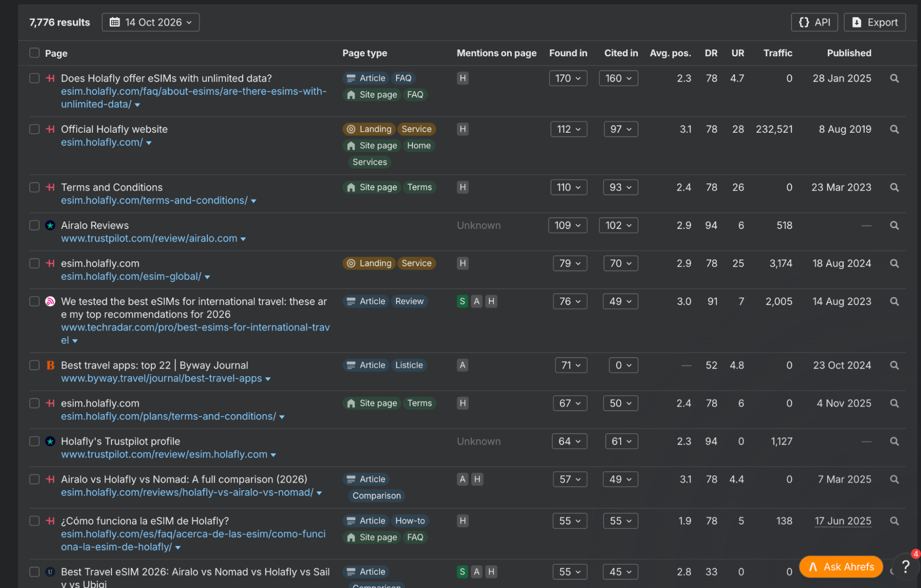Open the esim.holafly.com/esim-global/ link
Screen dimensions: 921x588
[131, 276]
